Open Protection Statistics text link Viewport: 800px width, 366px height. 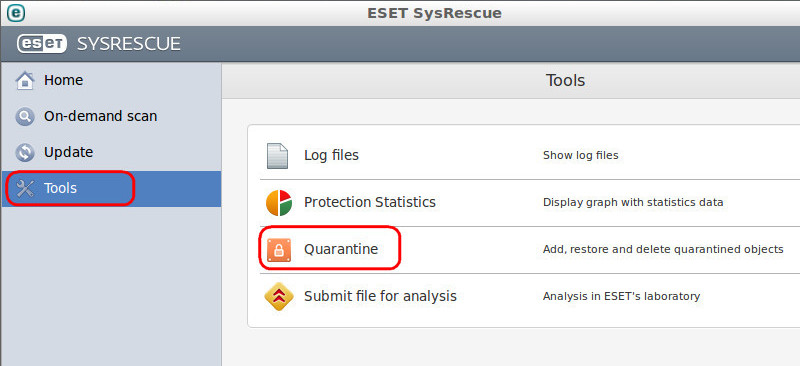pos(370,202)
